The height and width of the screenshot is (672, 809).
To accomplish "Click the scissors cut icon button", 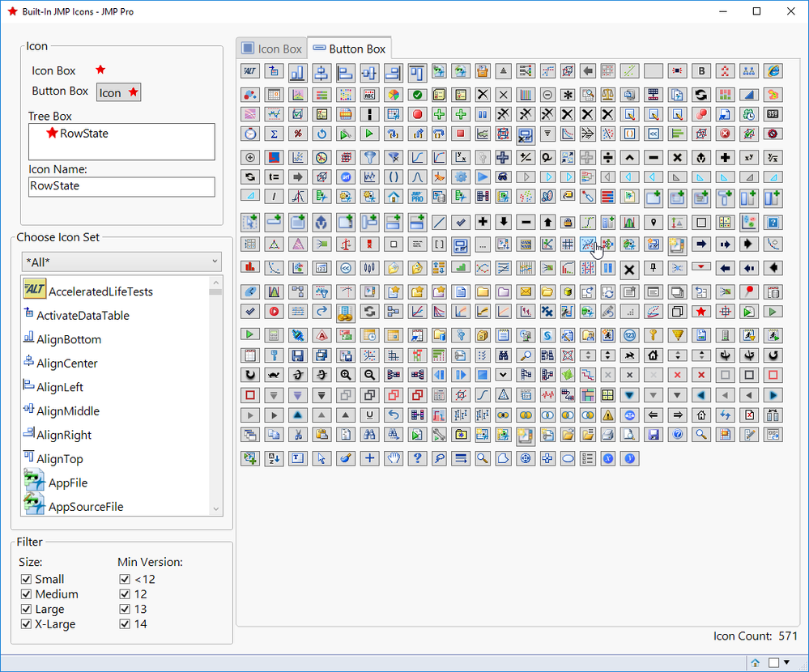I will [x=298, y=436].
